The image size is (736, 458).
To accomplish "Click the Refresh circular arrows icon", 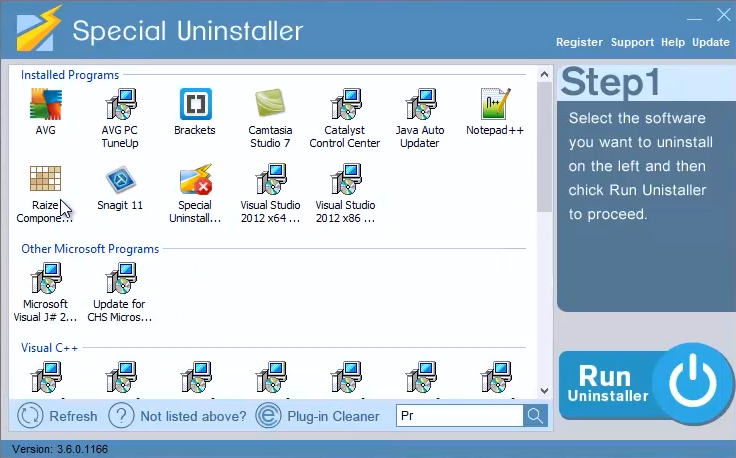I will (30, 416).
